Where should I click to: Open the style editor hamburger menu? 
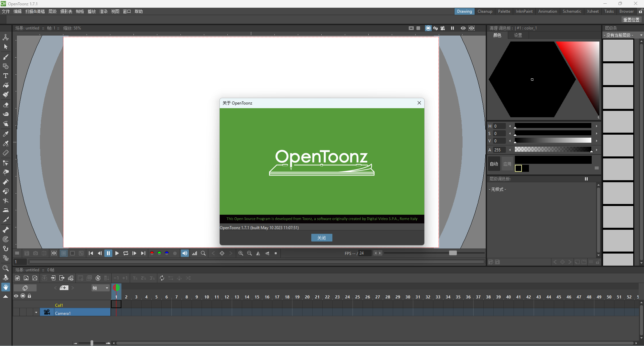click(597, 168)
